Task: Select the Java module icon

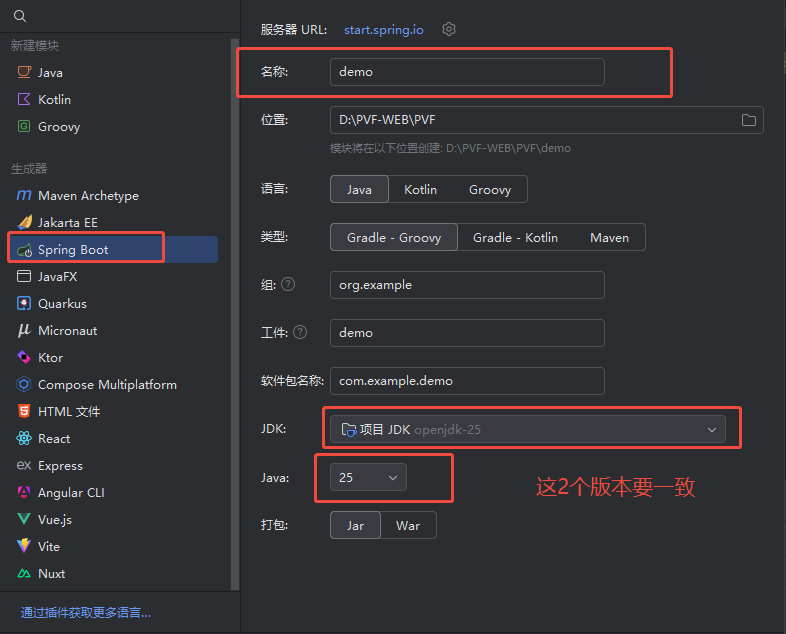Action: [24, 72]
